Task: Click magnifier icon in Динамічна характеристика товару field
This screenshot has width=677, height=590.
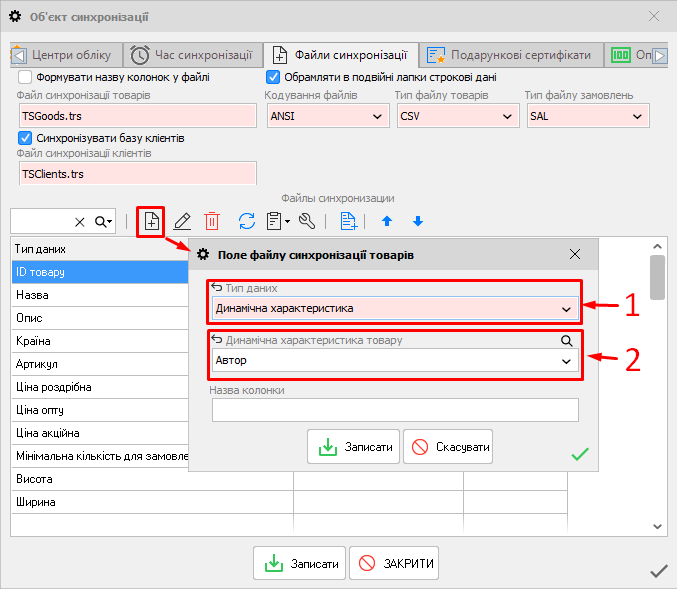Action: coord(567,341)
